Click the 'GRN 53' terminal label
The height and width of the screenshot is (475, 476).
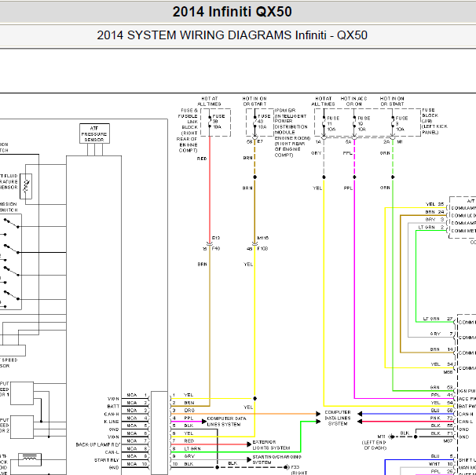point(441,387)
